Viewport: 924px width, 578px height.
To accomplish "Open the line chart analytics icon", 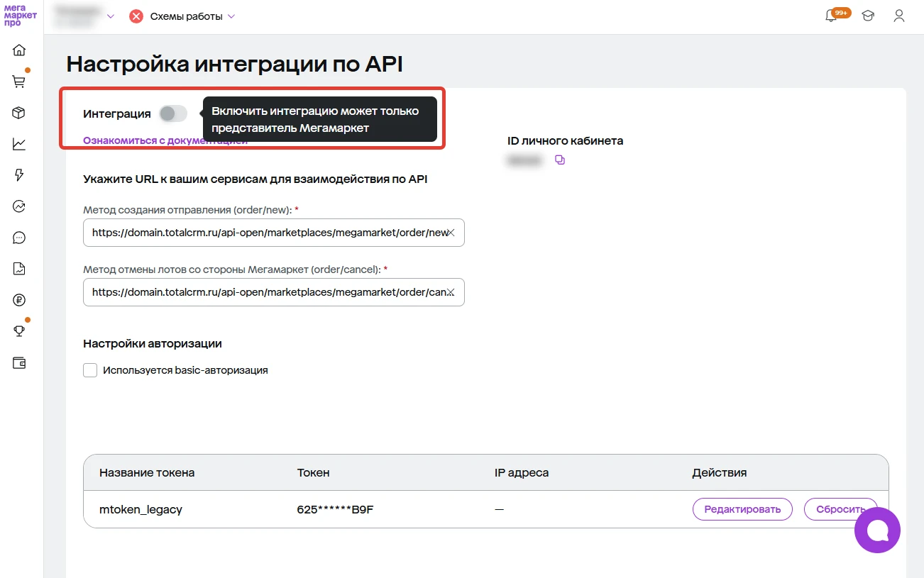I will [19, 144].
